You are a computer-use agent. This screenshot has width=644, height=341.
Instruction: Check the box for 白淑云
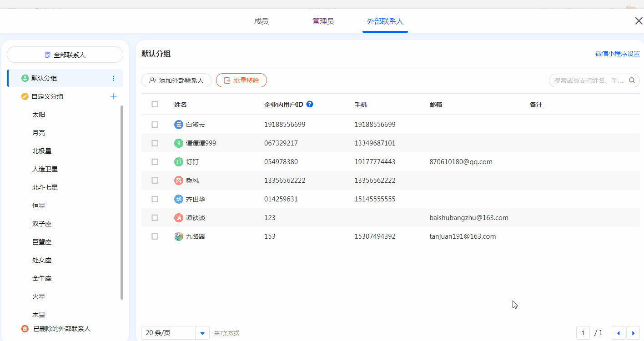coord(155,124)
